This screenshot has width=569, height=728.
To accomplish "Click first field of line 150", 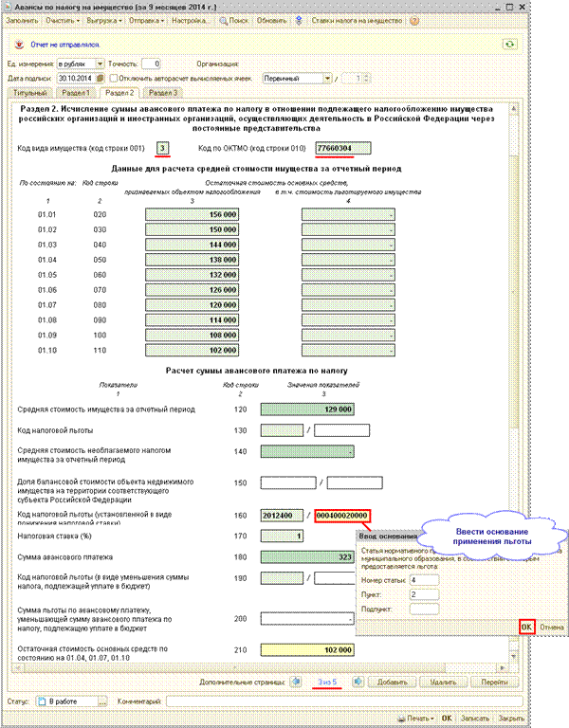I will [x=288, y=482].
